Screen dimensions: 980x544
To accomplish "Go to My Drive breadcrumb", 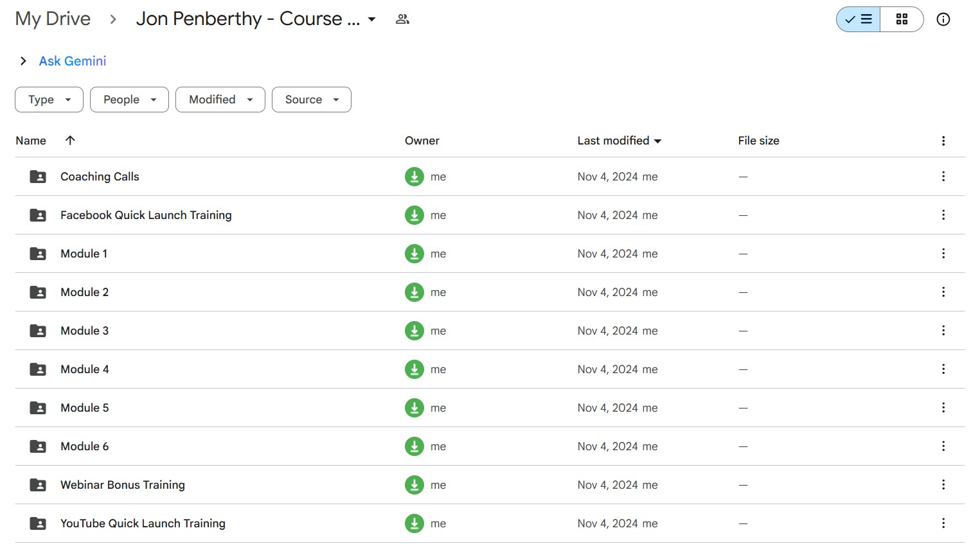I will [53, 19].
